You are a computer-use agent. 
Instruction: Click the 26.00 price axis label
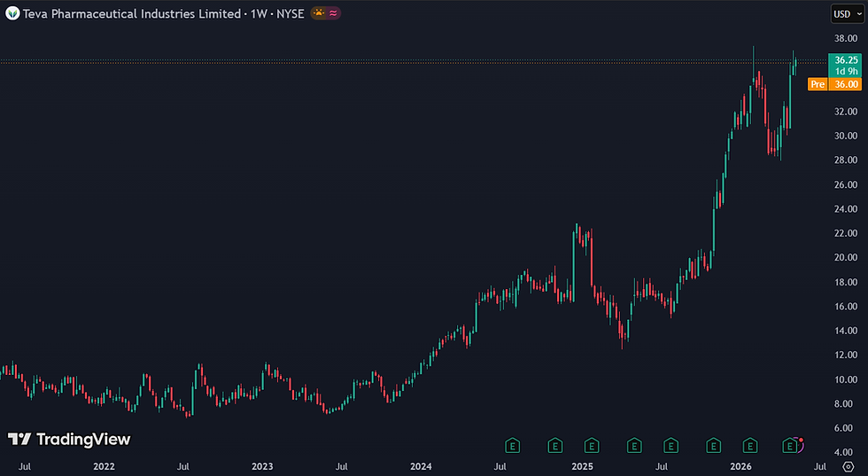846,184
